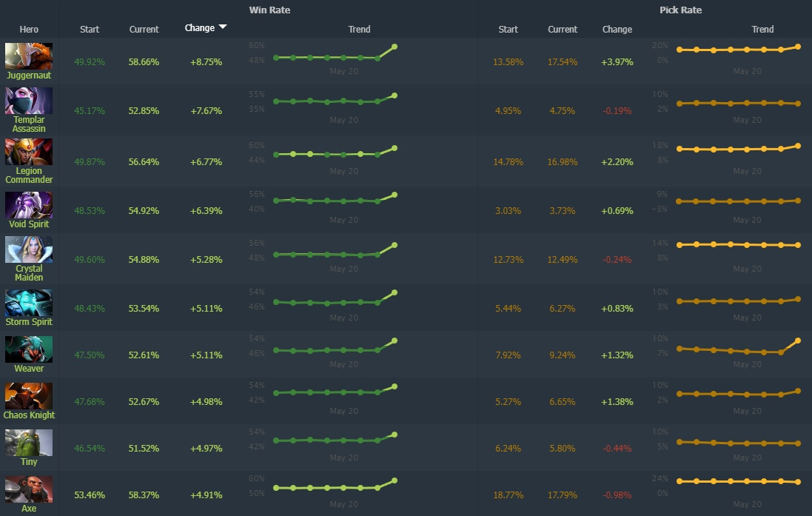Click last point of Axe win rate trend
The width and height of the screenshot is (812, 516).
click(395, 480)
